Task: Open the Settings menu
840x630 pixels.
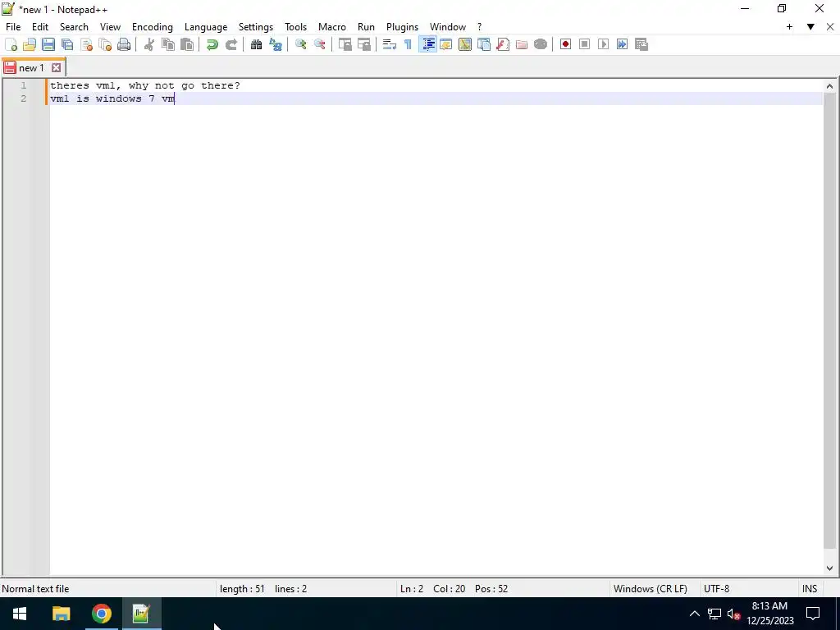Action: pos(256,27)
